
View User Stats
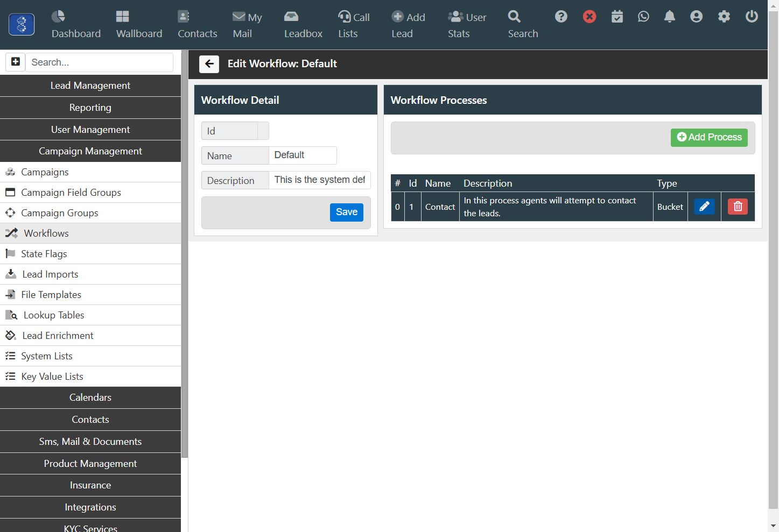(467, 25)
